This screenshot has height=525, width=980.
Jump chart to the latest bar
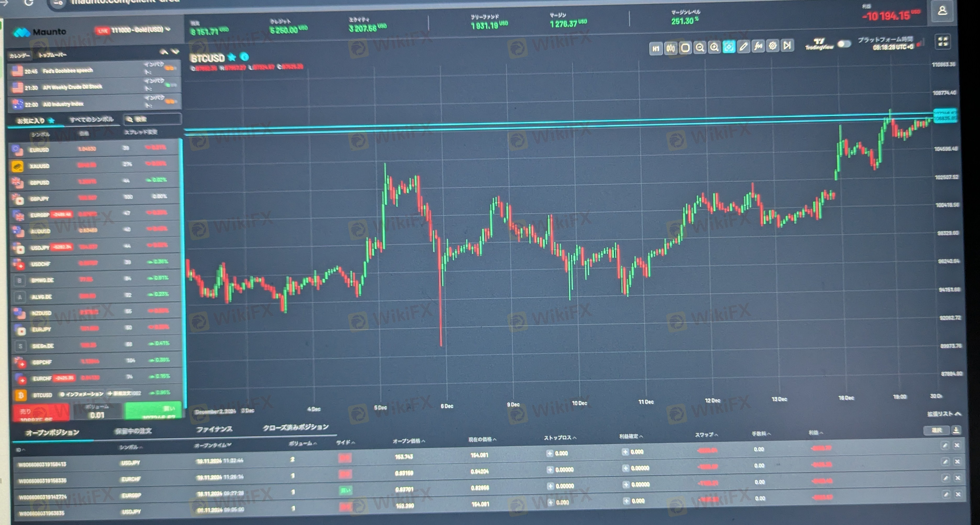click(787, 46)
